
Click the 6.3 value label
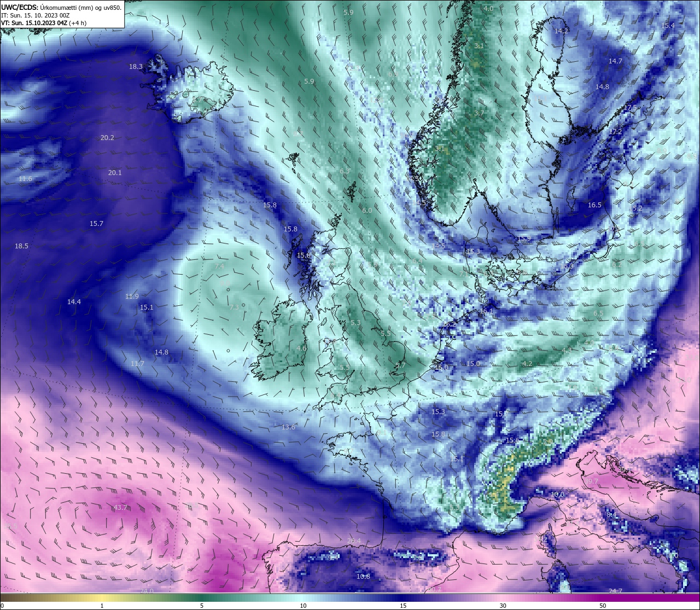(345, 171)
